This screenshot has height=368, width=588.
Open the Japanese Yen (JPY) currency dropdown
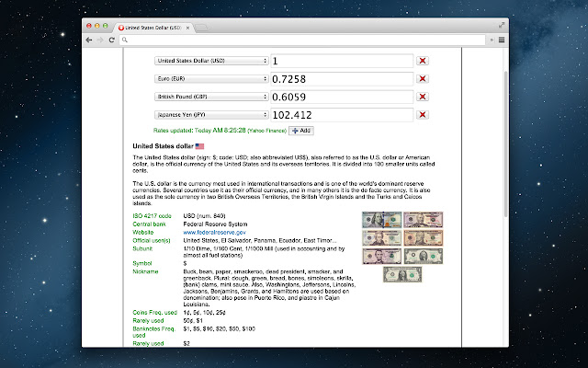211,115
